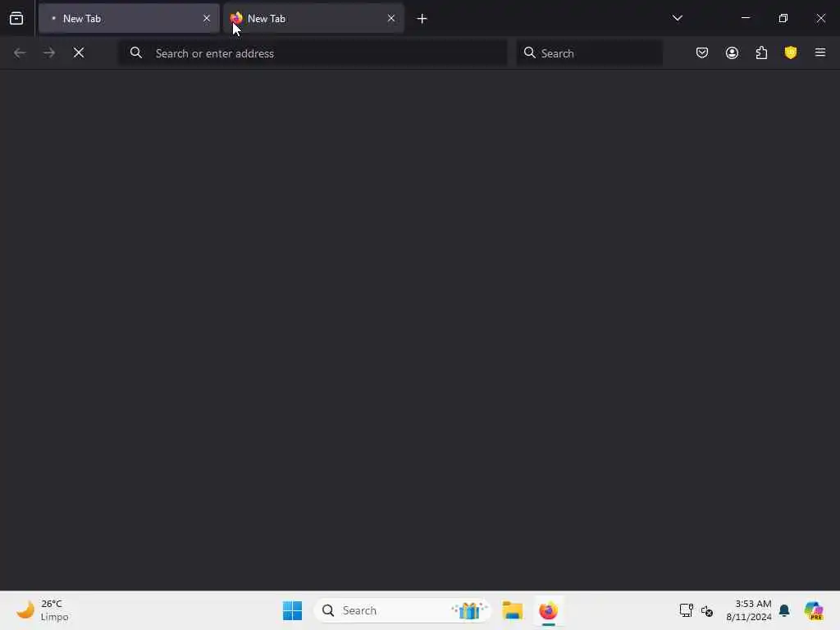Launch Copilot preview from the taskbar
The image size is (840, 630).
pyautogui.click(x=814, y=610)
